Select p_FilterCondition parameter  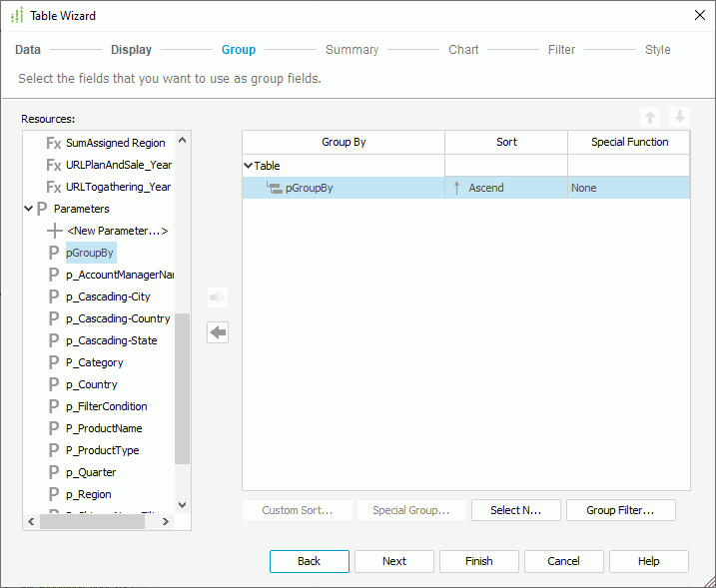(107, 406)
